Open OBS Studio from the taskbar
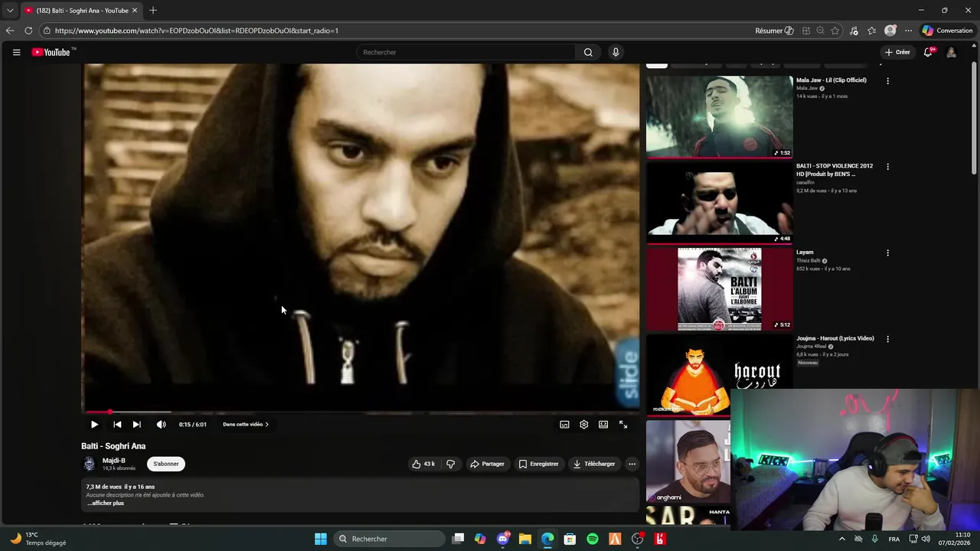The width and height of the screenshot is (980, 551). coord(637,539)
